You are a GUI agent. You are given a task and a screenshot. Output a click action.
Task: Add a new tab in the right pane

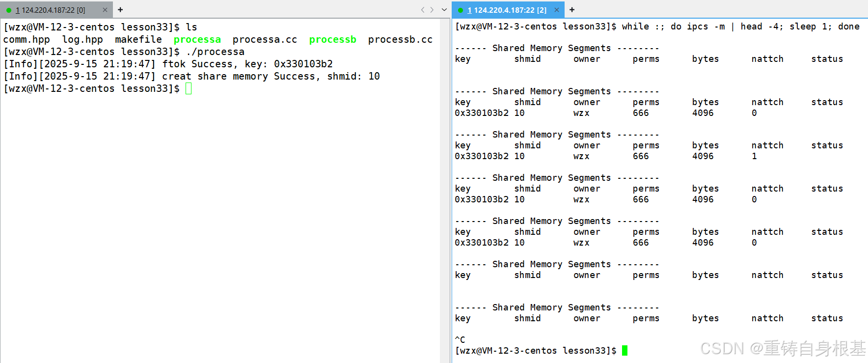point(572,10)
